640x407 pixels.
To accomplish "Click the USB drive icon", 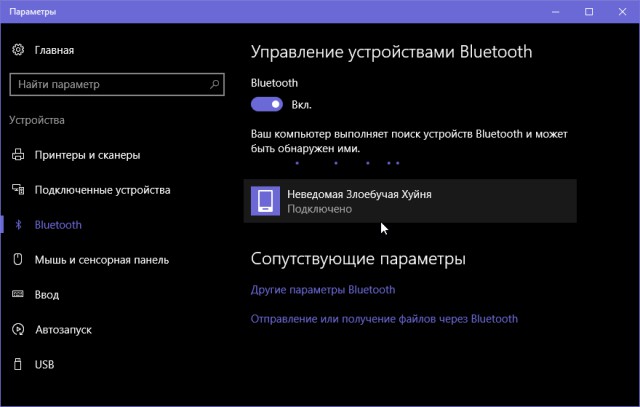I will [18, 364].
